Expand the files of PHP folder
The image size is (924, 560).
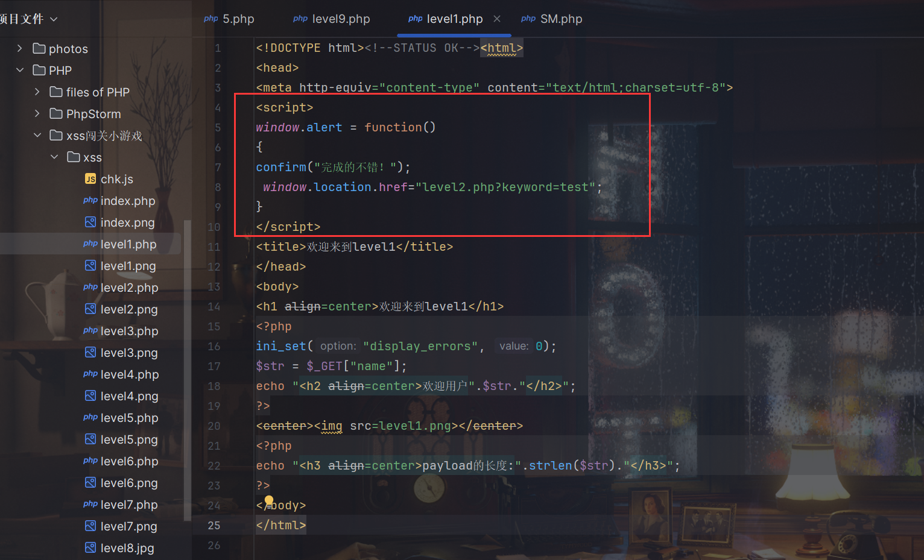click(37, 92)
